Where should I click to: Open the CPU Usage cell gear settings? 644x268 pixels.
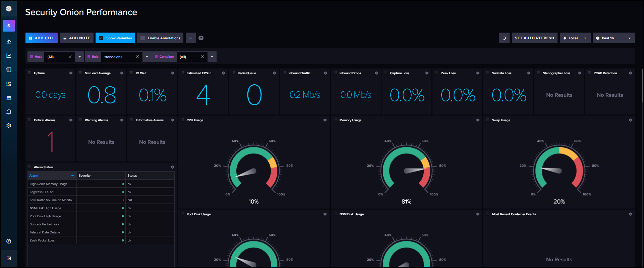[x=325, y=120]
